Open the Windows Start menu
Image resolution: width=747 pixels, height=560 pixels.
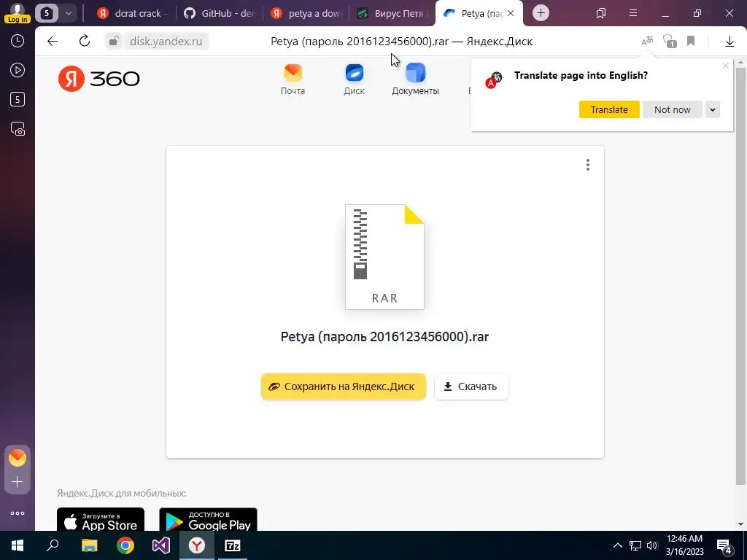pyautogui.click(x=18, y=545)
